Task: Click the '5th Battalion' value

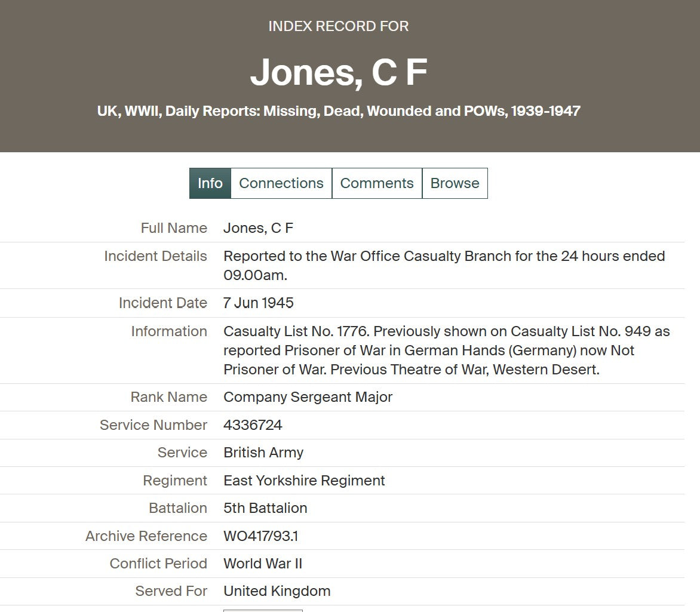Action: (265, 508)
